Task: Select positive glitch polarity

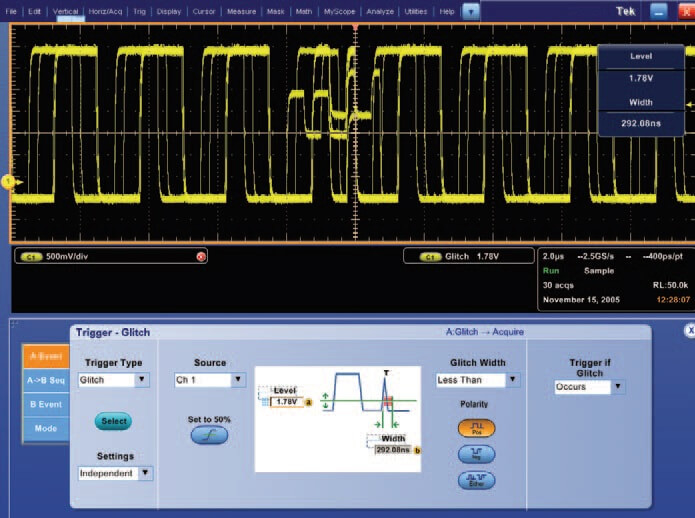Action: tap(476, 428)
